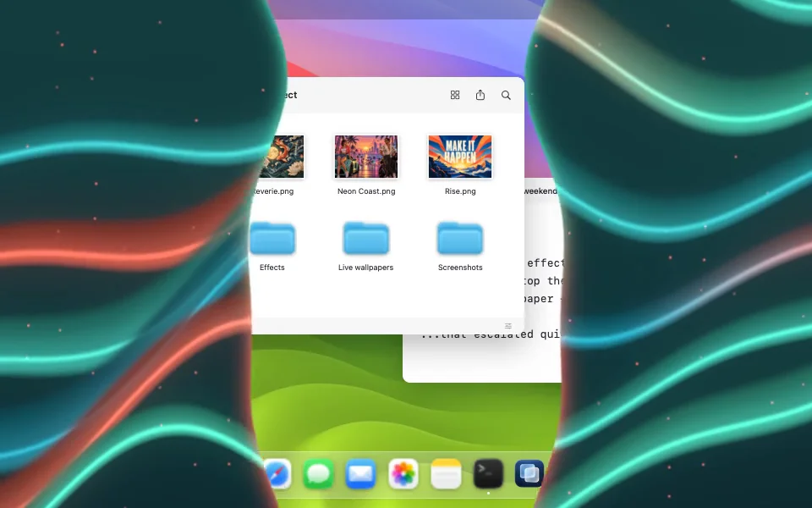Click the blue stacked-squares app in the Dock
Screen dimensions: 812x508
click(x=529, y=473)
